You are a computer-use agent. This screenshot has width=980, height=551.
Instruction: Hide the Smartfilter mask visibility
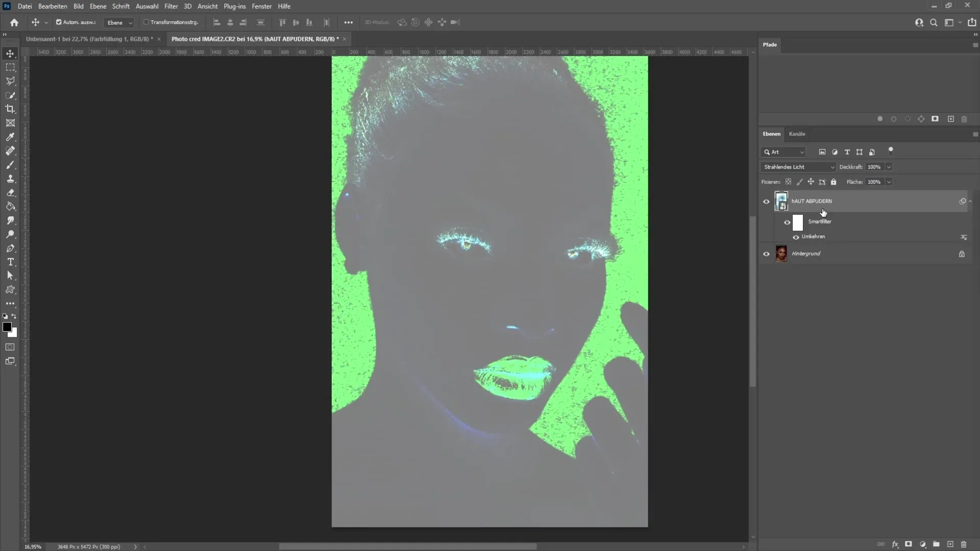787,222
